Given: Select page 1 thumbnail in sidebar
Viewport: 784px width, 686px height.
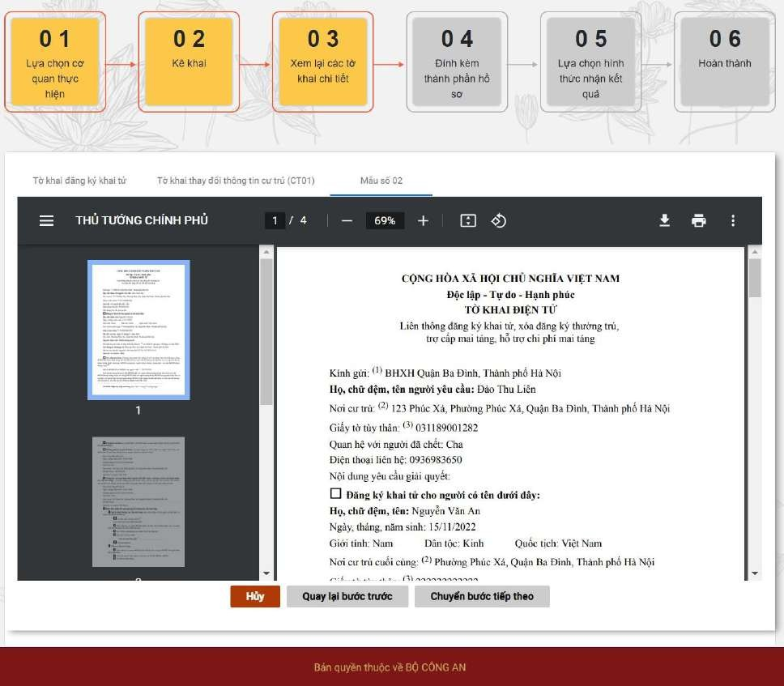Looking at the screenshot, I should click(x=138, y=330).
